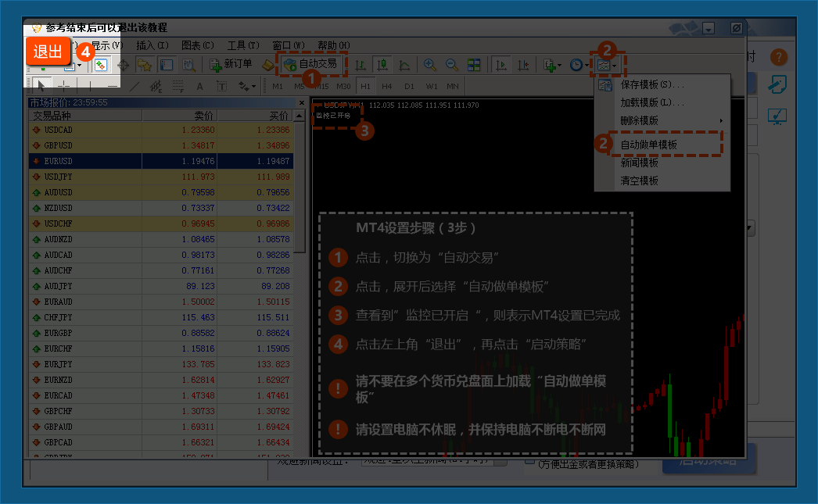Switch to H4 timeframe

(386, 86)
